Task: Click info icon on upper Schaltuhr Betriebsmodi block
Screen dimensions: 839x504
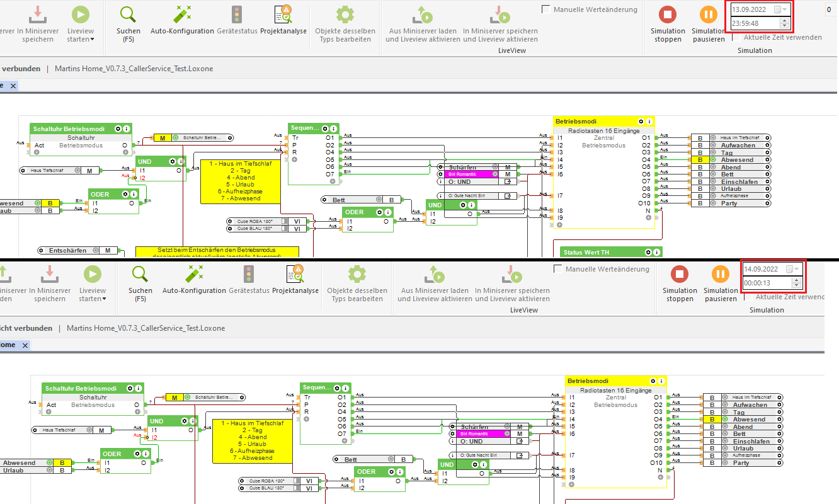Action: (127, 129)
